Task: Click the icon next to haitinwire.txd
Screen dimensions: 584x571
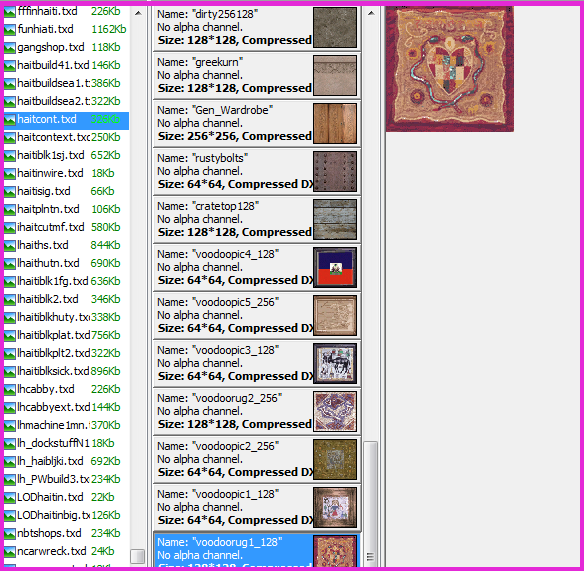Action: point(10,174)
